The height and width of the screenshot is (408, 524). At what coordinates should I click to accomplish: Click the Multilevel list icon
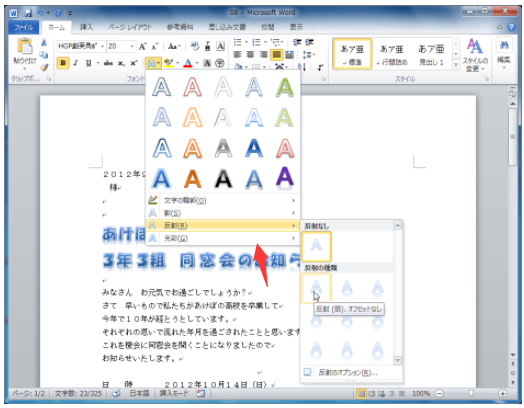tap(276, 42)
